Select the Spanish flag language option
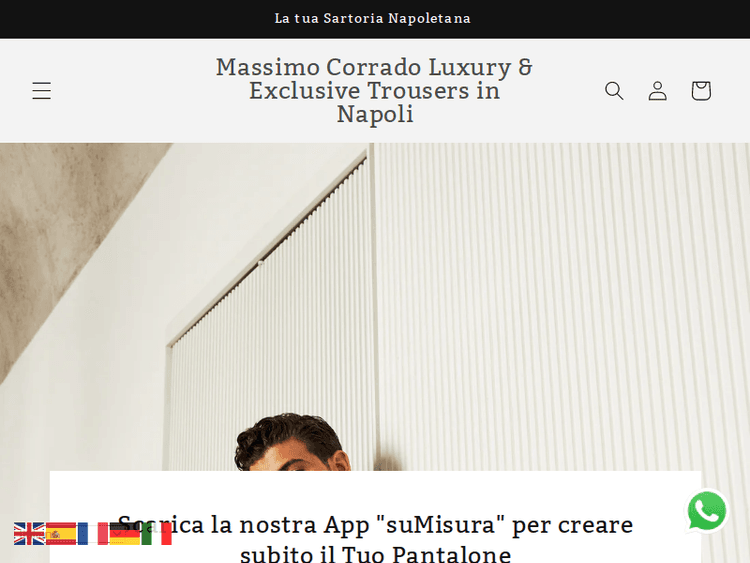750x563 pixels. click(x=61, y=534)
